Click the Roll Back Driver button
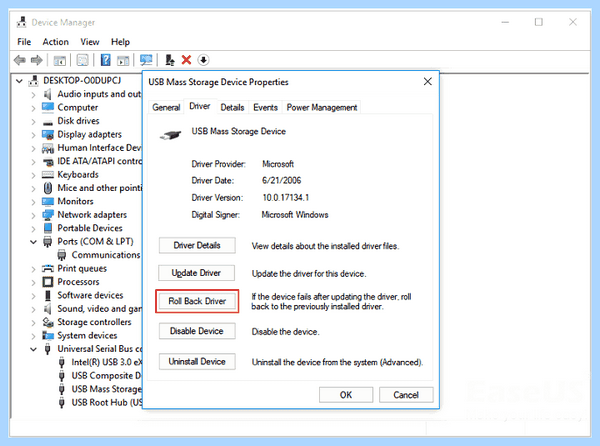The image size is (600, 446). coord(197,301)
